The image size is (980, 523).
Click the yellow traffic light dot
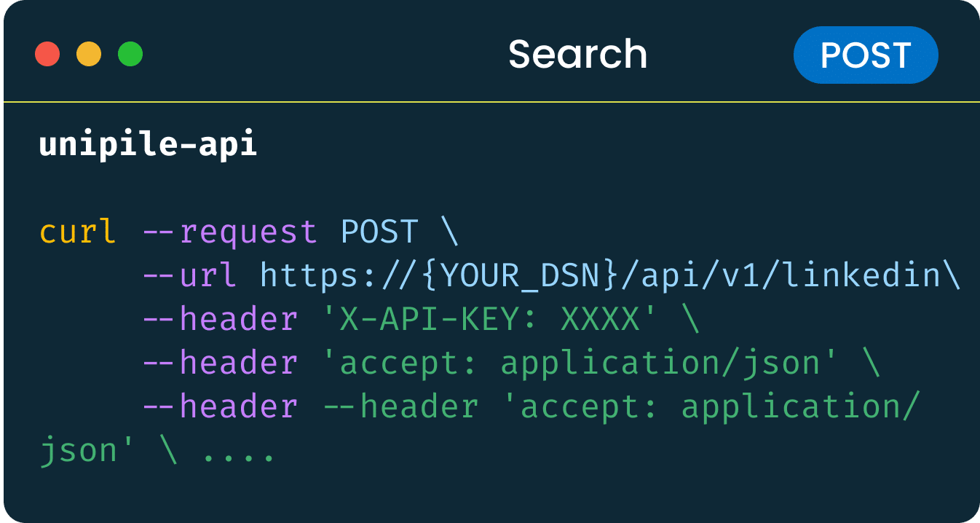(89, 55)
